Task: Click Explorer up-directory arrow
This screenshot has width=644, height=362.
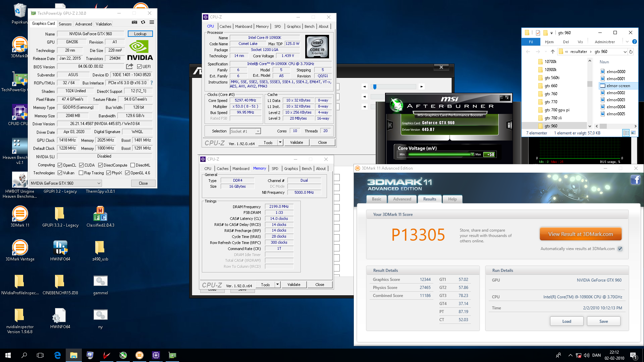Action: tap(553, 52)
